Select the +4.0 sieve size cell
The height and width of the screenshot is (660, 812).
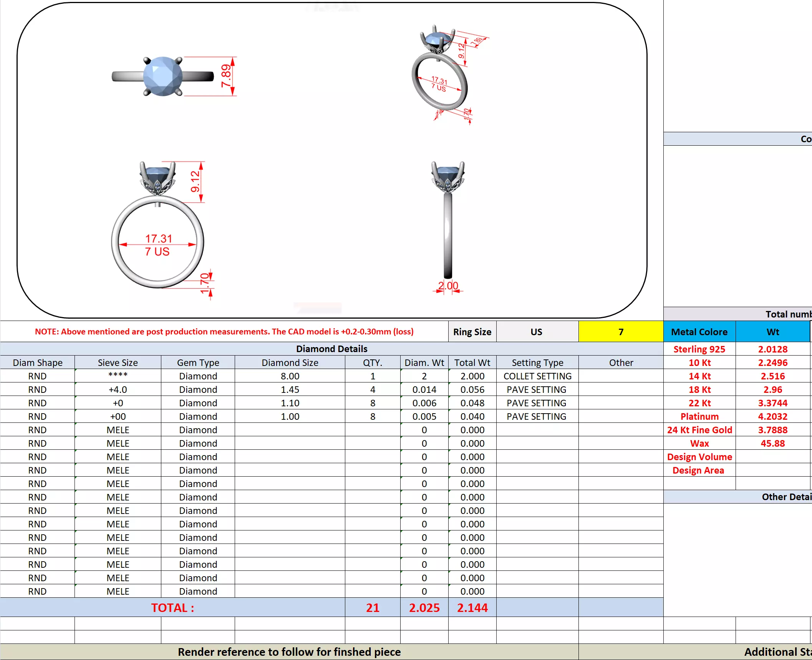point(118,390)
